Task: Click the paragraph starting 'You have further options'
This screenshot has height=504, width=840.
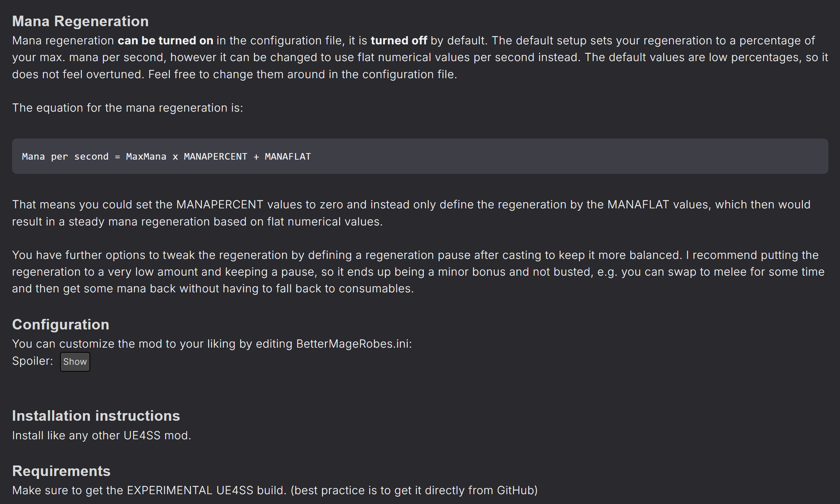Action: [418, 272]
